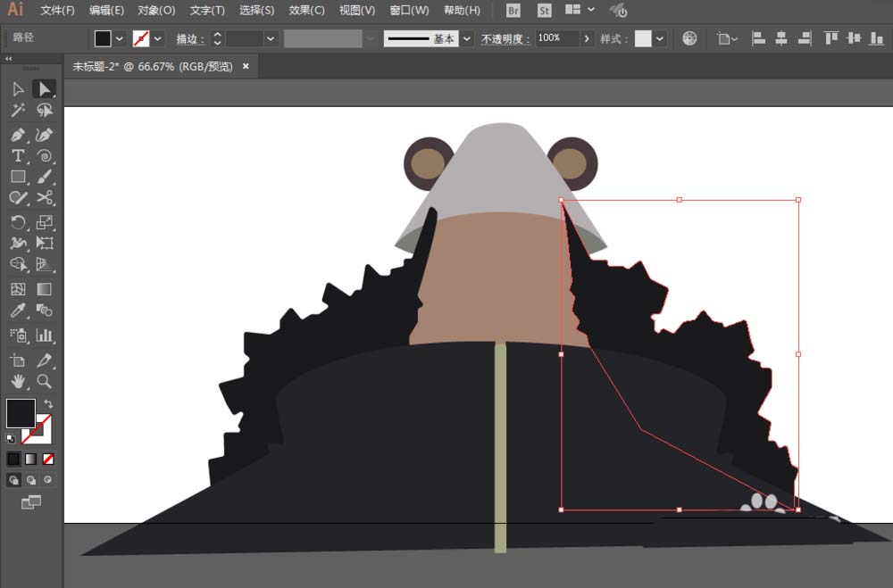The height and width of the screenshot is (588, 893).
Task: Open the 效果(C) menu
Action: click(x=306, y=11)
